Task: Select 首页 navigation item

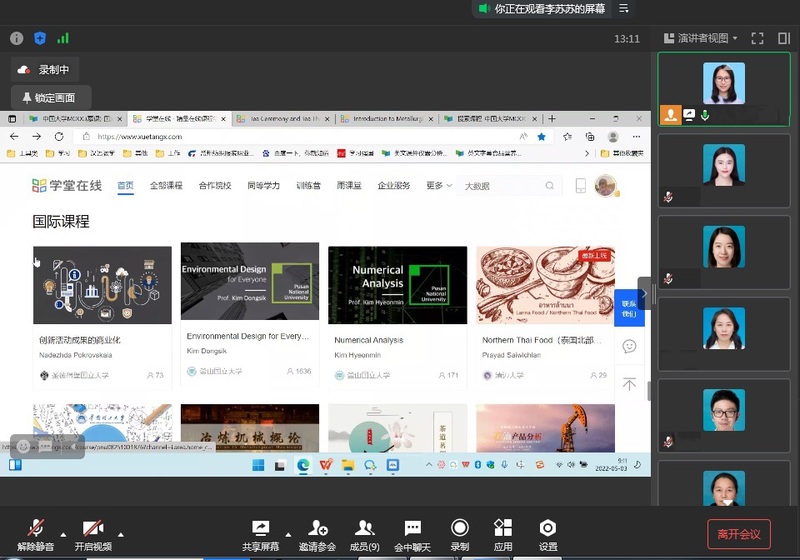Action: 126,186
